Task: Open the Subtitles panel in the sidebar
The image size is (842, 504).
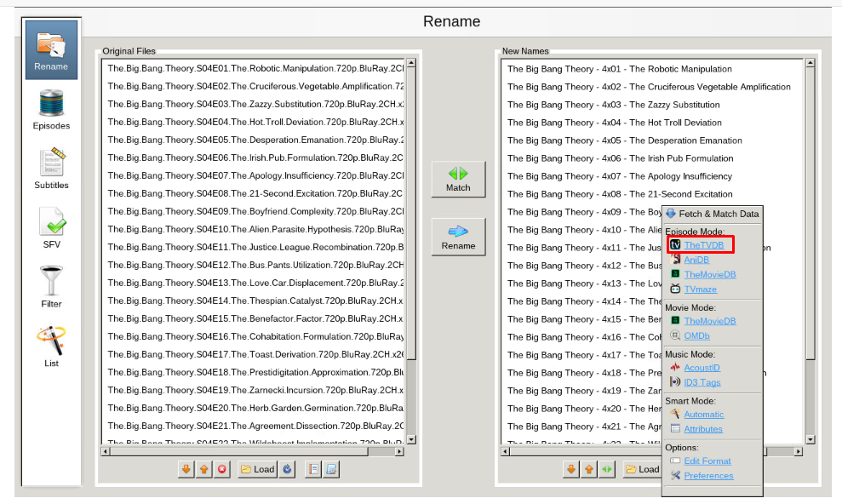Action: coord(50,168)
